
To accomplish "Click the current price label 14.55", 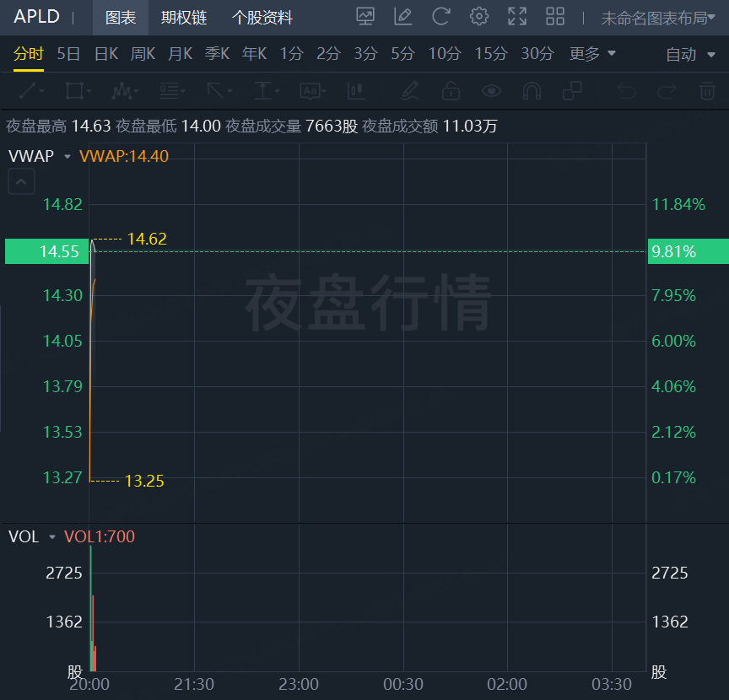I will point(46,251).
